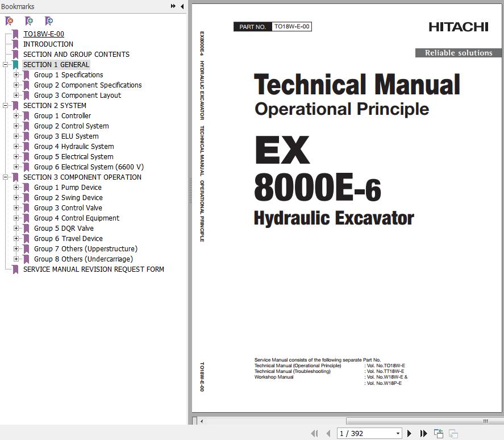
Task: Collapse the SECTION 2 SYSTEM tree node
Action: [x=5, y=106]
